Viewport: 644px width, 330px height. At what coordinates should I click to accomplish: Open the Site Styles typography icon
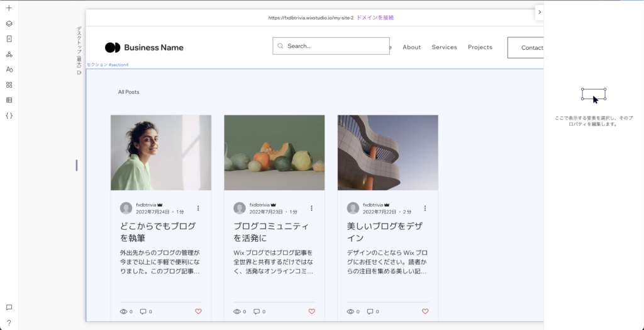click(9, 69)
